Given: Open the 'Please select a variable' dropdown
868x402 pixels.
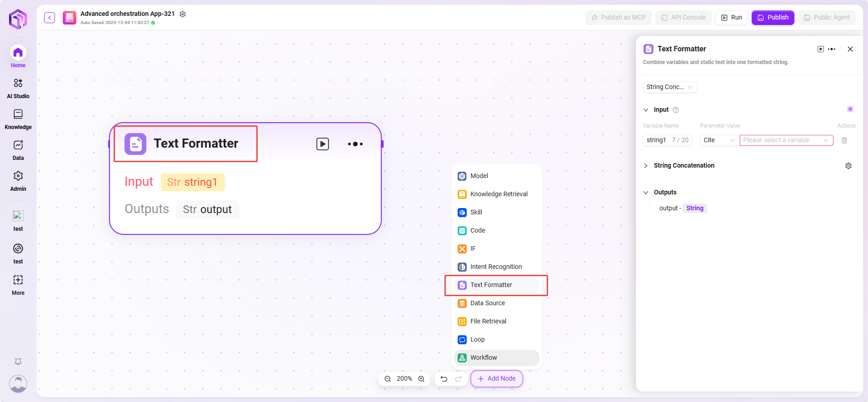Looking at the screenshot, I should 786,140.
